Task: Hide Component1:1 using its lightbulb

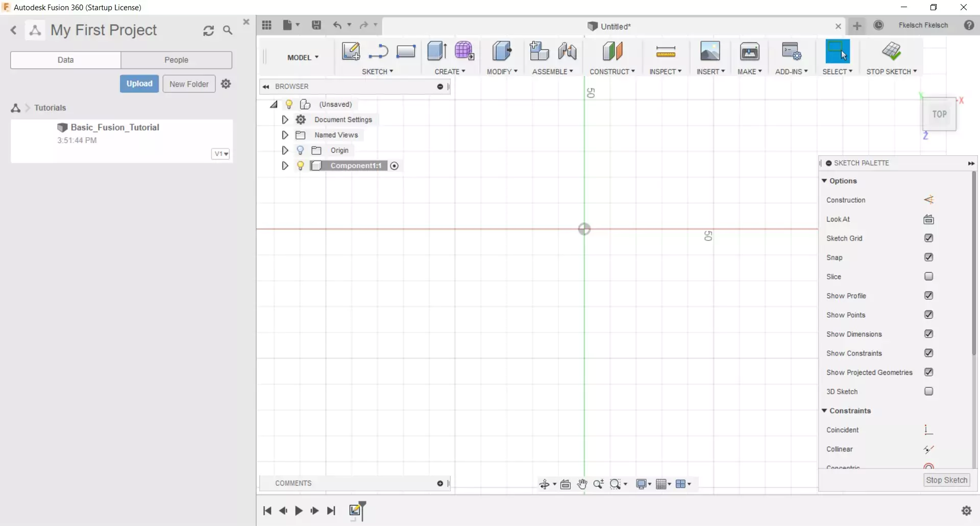Action: click(x=300, y=165)
